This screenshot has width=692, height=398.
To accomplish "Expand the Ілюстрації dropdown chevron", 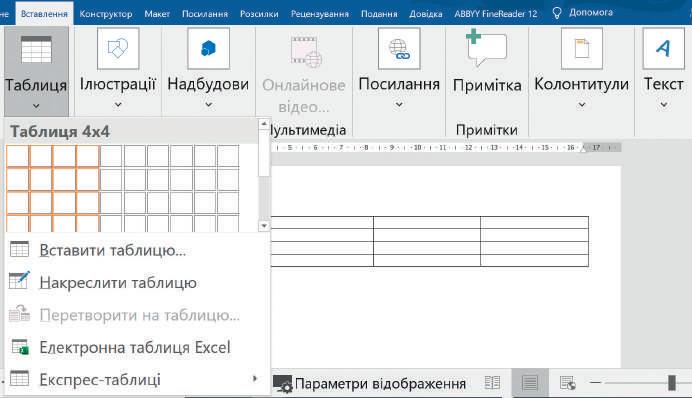I will (118, 105).
